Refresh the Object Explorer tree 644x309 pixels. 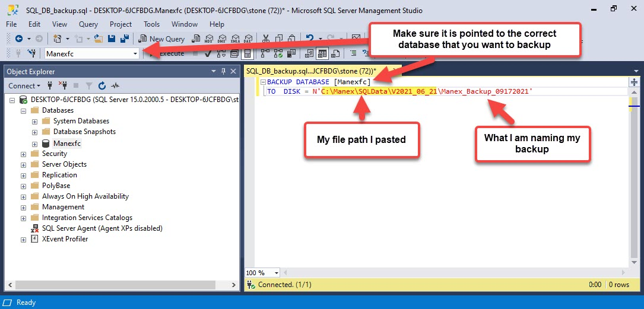(102, 86)
